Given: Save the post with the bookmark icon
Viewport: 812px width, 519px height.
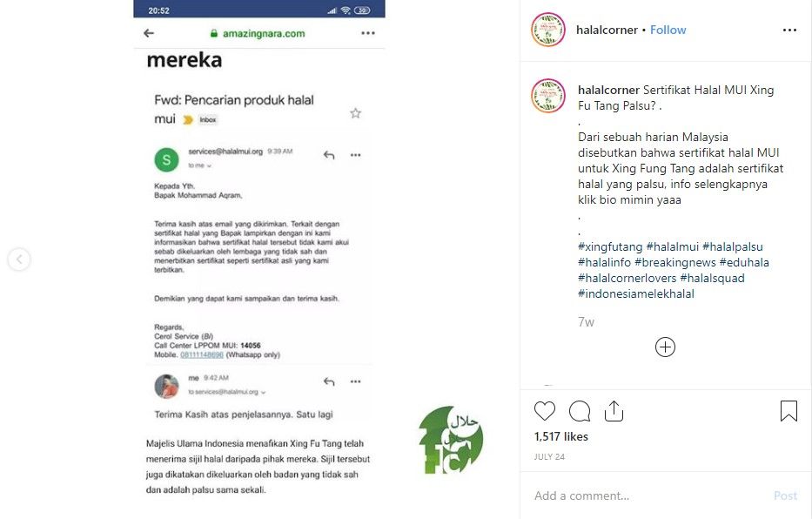Looking at the screenshot, I should click(789, 411).
